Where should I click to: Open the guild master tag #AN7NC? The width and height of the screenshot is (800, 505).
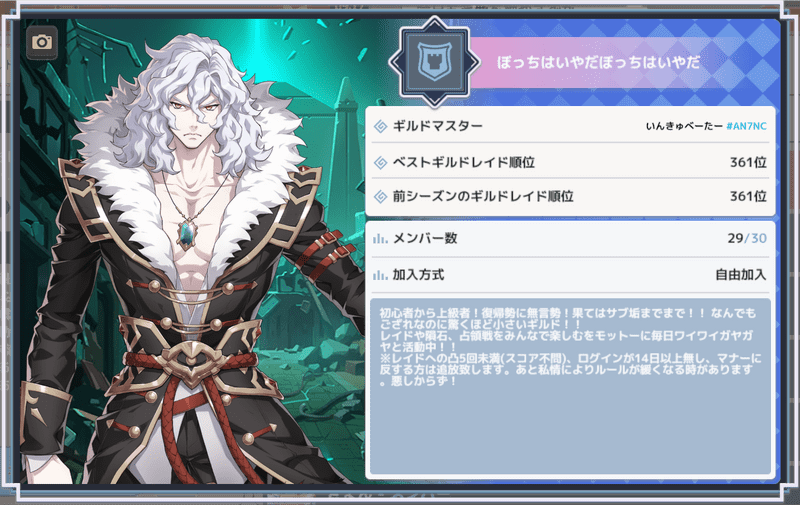pos(746,126)
